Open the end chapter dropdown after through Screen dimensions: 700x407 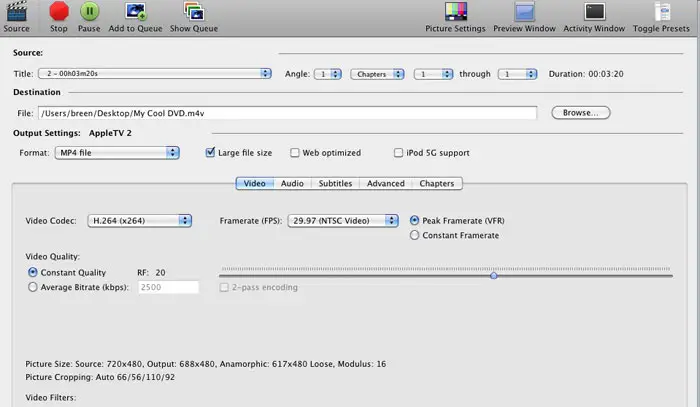517,74
